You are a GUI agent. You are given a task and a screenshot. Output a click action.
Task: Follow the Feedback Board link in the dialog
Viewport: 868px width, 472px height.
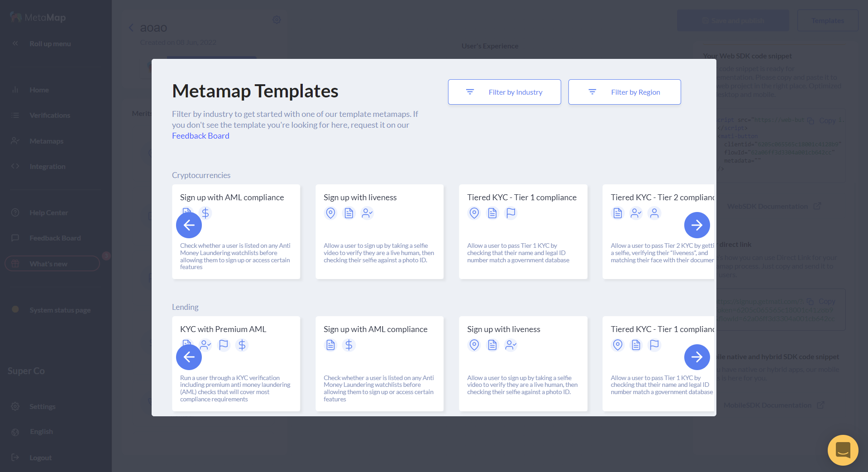pos(200,136)
